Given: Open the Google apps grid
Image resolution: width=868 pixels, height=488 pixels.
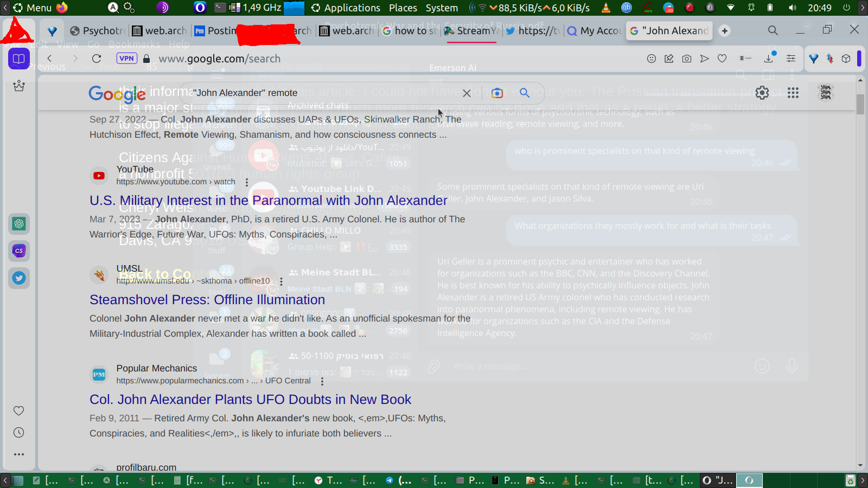Looking at the screenshot, I should [x=793, y=93].
